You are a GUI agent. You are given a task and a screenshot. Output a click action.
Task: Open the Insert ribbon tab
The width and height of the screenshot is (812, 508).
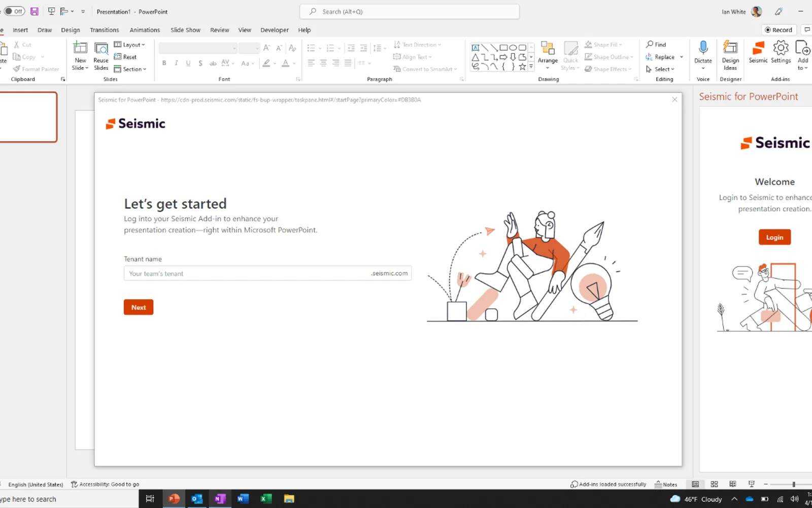pos(20,30)
